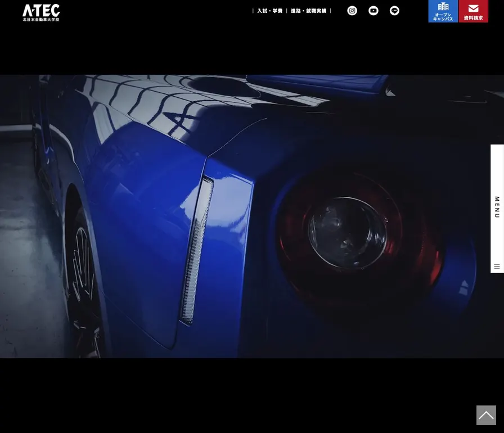Open the Instagram icon link
The height and width of the screenshot is (433, 504).
[x=352, y=11]
